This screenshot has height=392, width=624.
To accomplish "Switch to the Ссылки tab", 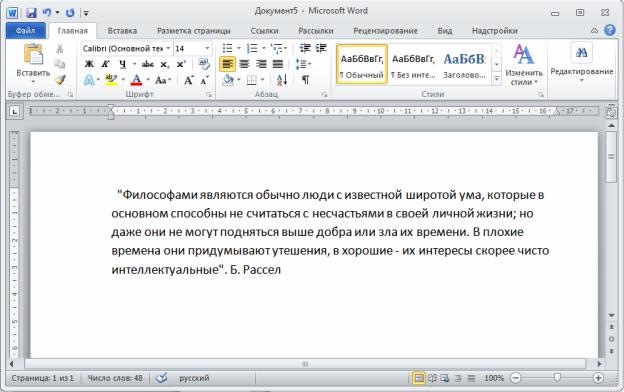I will point(265,31).
